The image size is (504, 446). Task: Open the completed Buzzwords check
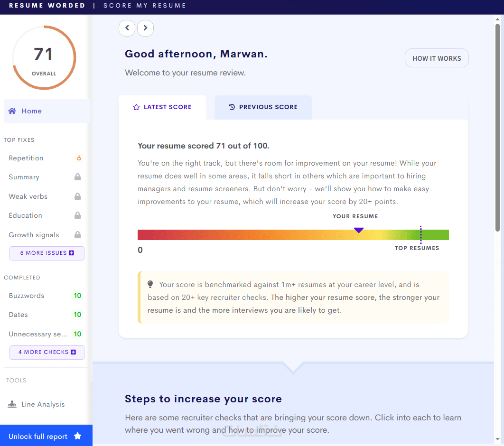(x=45, y=296)
